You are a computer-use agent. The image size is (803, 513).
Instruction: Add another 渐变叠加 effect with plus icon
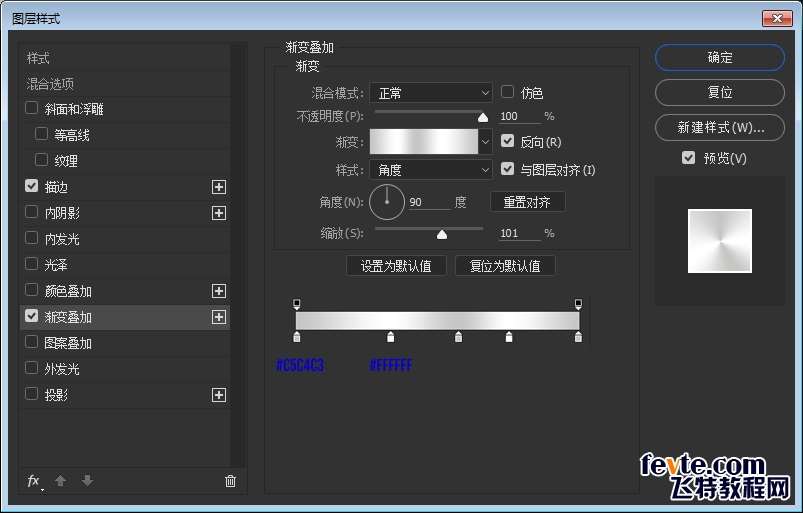pyautogui.click(x=219, y=317)
